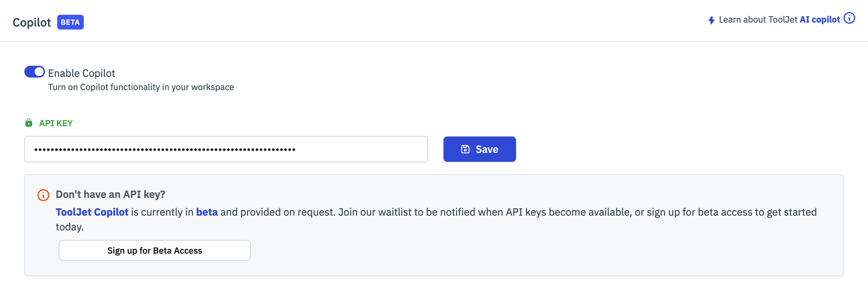Viewport: 868px width, 305px height.
Task: Click the green lock icon
Action: pos(29,123)
